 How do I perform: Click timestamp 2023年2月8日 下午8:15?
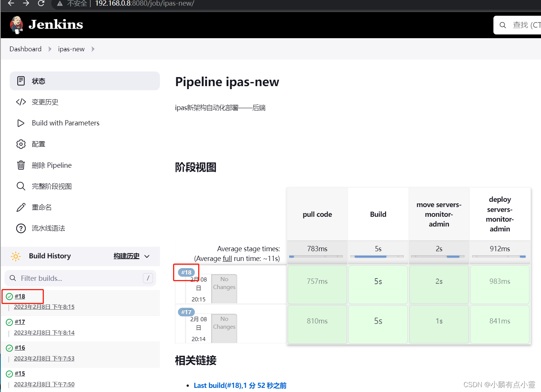tap(44, 307)
